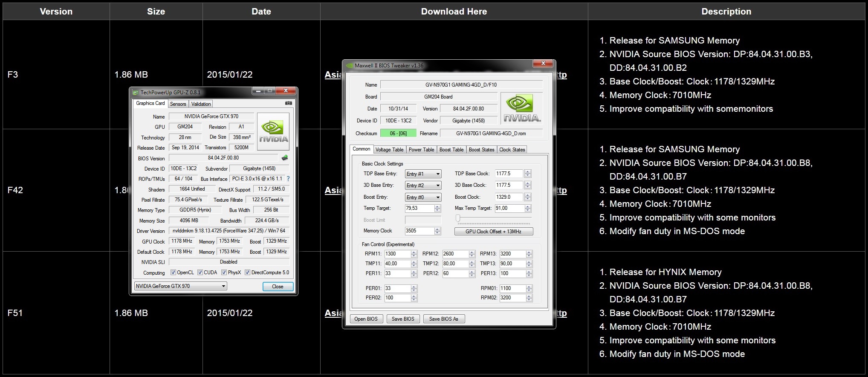Click the BIOS Version field 84.04.2F.00.80 in GPU-Z
This screenshot has width=868, height=377.
click(x=223, y=158)
